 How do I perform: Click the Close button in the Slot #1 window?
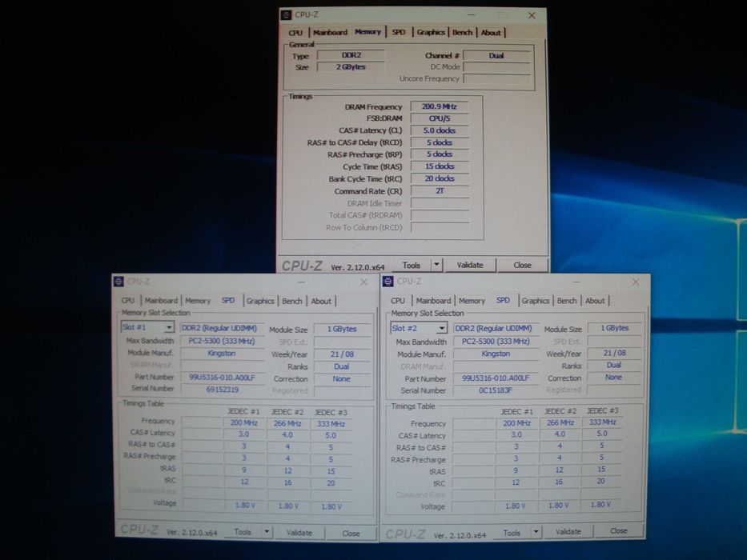(x=351, y=533)
